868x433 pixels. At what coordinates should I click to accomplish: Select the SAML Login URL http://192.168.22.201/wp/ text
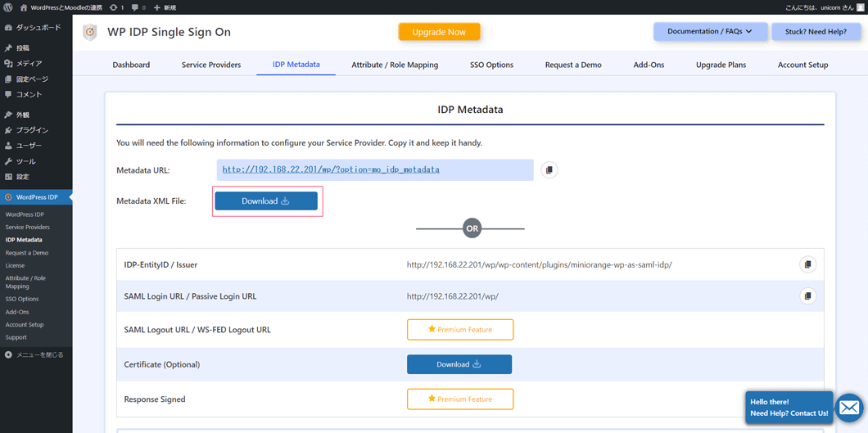tap(453, 296)
